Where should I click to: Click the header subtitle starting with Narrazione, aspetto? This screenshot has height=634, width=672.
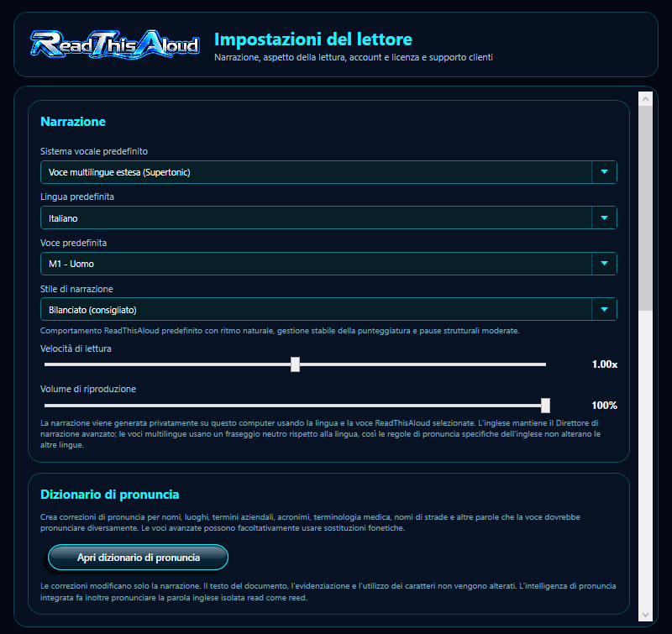pos(354,57)
